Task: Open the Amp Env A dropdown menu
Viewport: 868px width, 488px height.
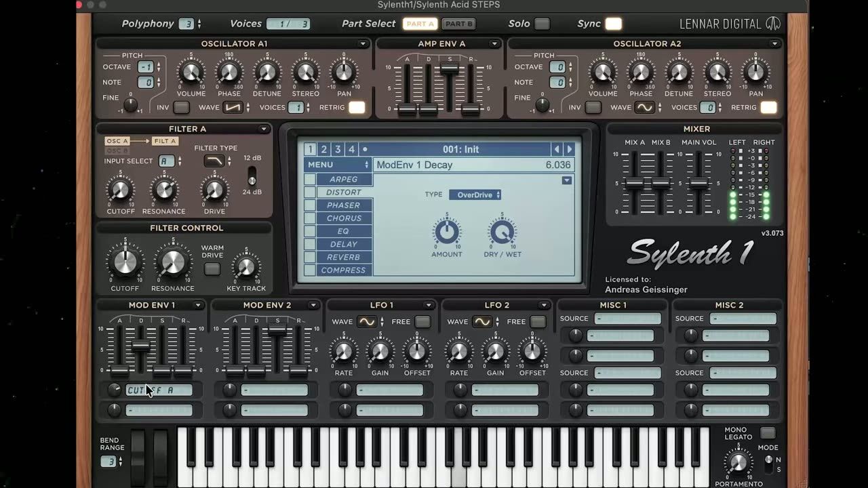Action: point(494,44)
